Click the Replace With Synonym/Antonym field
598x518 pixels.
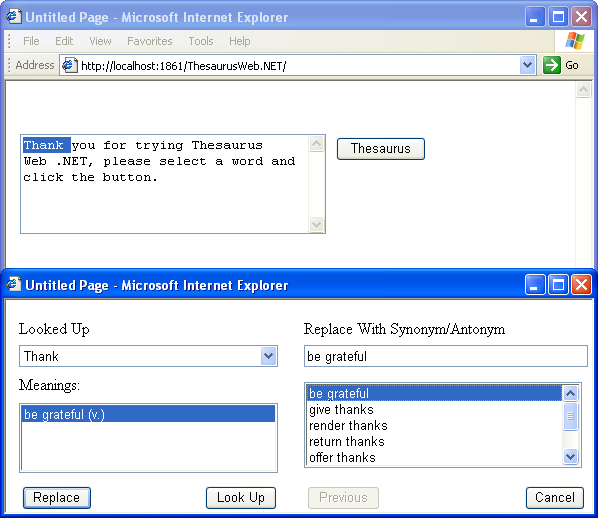coord(445,356)
